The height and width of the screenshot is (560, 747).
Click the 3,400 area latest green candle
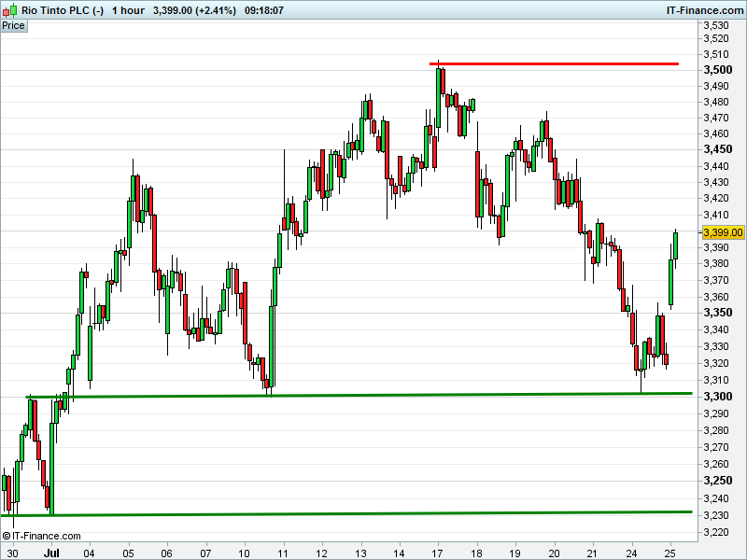coord(675,245)
